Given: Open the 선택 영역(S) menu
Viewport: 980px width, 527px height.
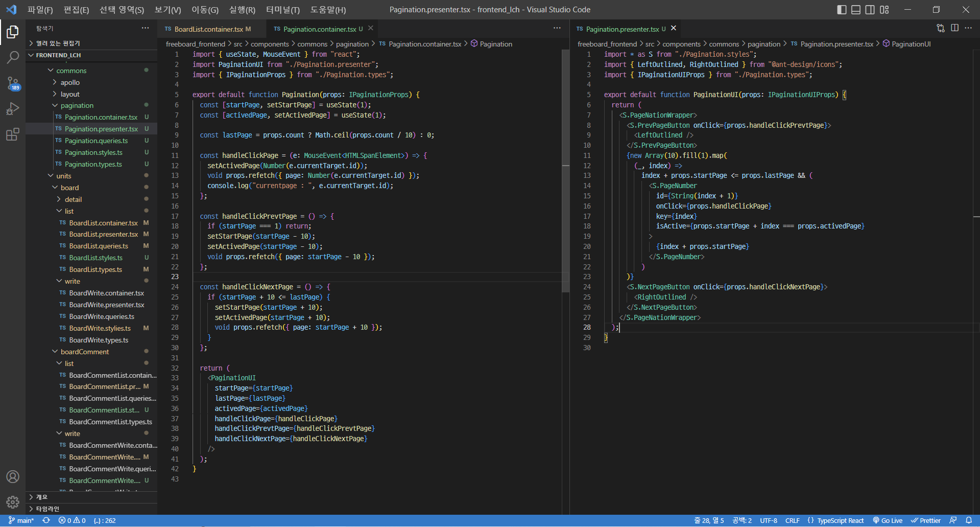Looking at the screenshot, I should coord(122,10).
